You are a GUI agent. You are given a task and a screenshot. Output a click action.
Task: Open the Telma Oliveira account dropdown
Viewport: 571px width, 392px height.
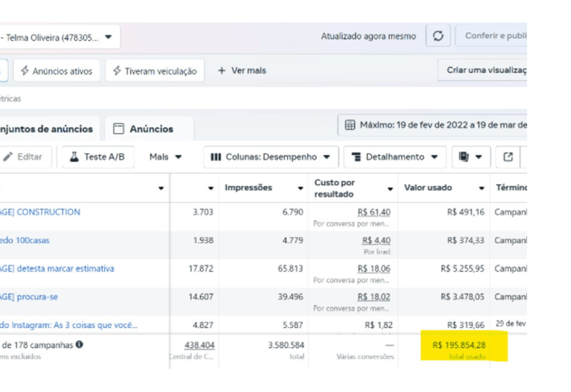[x=59, y=36]
